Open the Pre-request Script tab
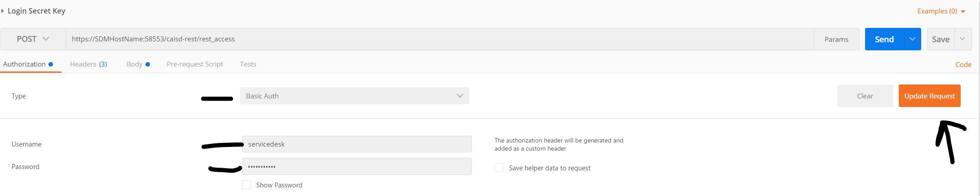This screenshot has height=196, width=980. 195,64
